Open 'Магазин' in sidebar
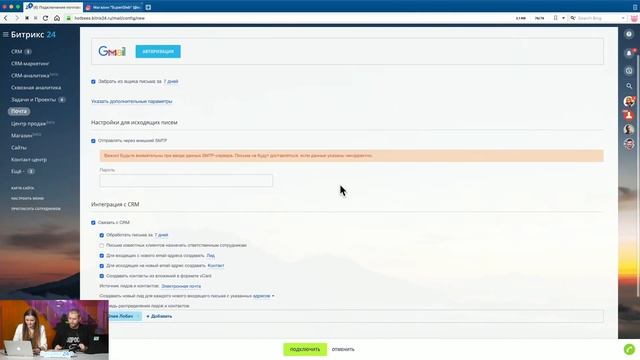The height and width of the screenshot is (360, 640). pyautogui.click(x=22, y=135)
